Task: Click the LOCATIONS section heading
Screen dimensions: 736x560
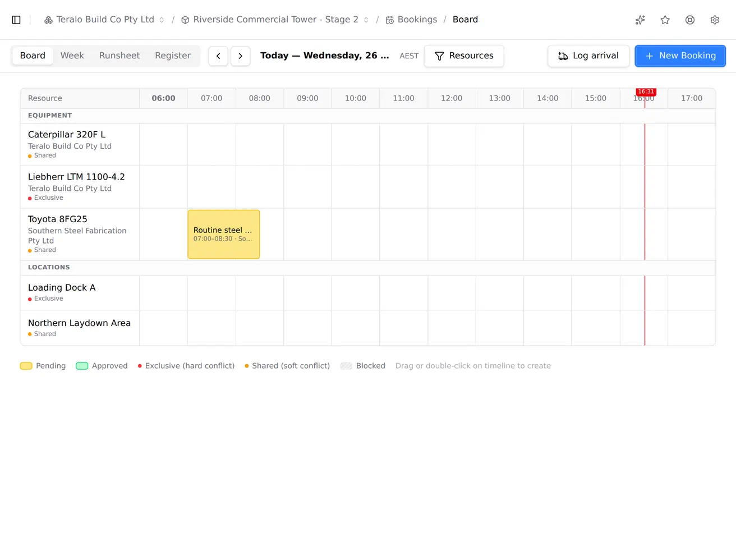Action: tap(49, 268)
